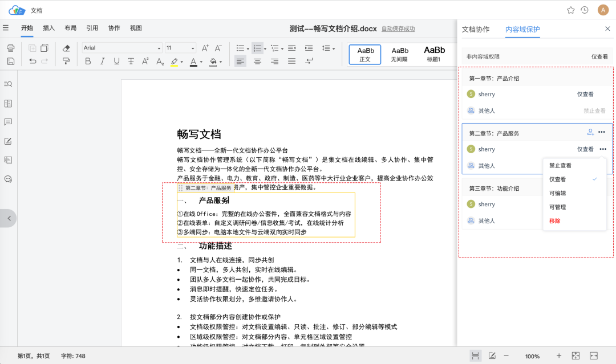
Task: Expand multilevel list dropdown
Action: 282,49
